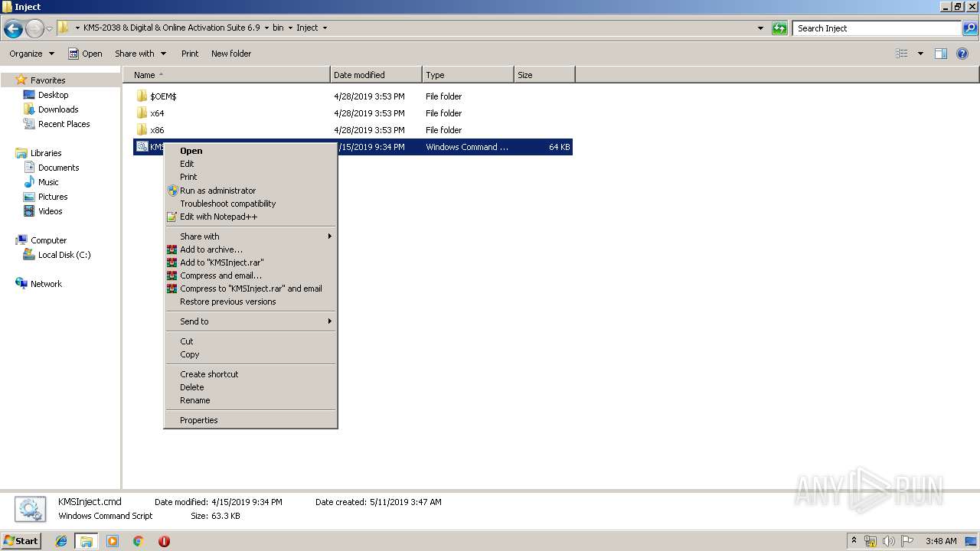The height and width of the screenshot is (551, 980).
Task: Select Favorites in navigation pane
Action: 47,80
